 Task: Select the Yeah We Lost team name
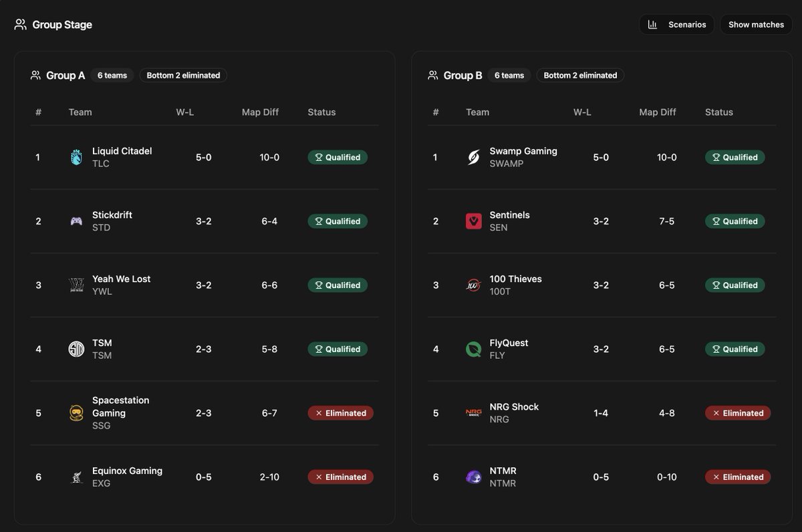122,279
